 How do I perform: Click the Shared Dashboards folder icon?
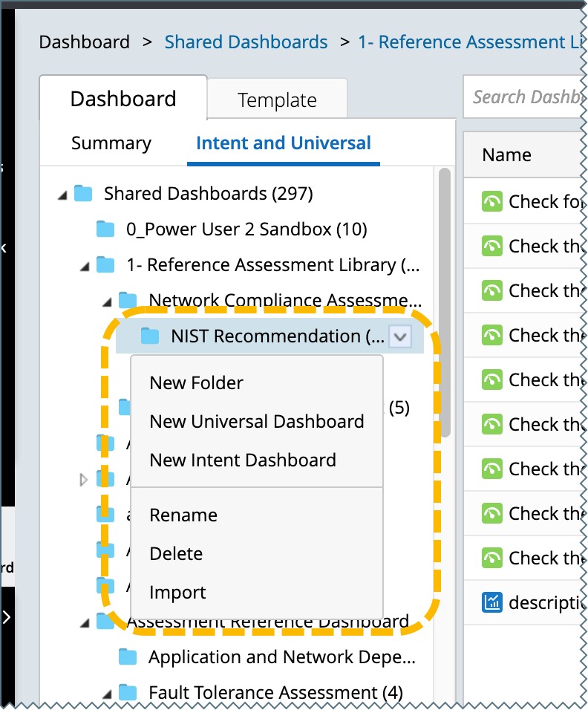click(x=83, y=194)
